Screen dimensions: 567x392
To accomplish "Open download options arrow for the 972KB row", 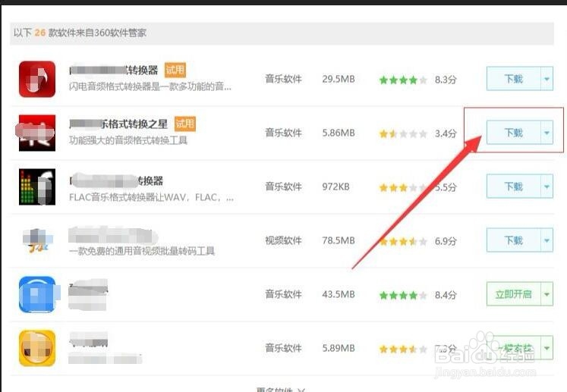I will point(547,187).
